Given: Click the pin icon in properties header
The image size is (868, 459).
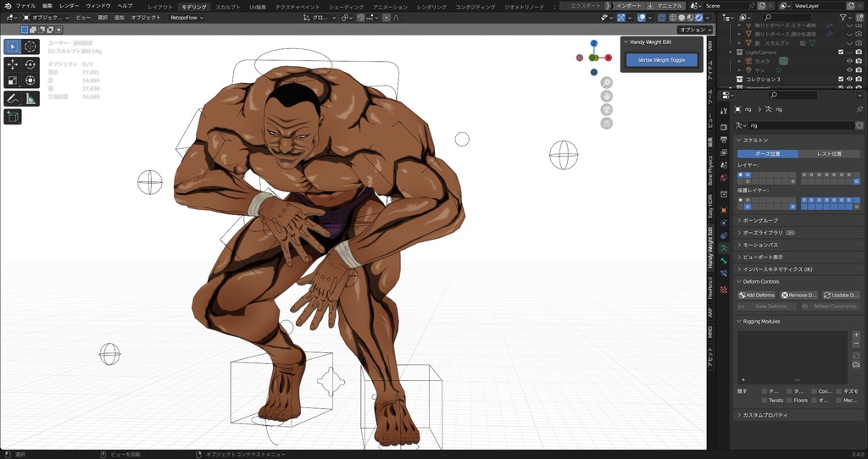Looking at the screenshot, I should point(860,109).
